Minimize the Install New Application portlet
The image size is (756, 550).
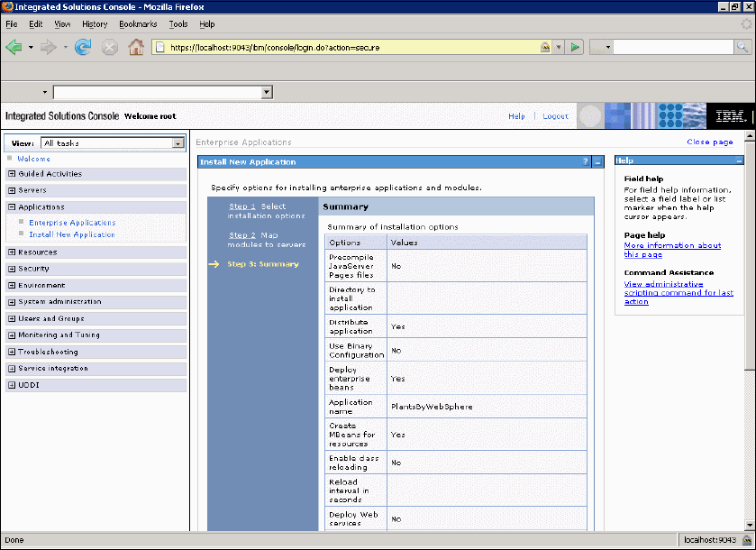coord(597,162)
